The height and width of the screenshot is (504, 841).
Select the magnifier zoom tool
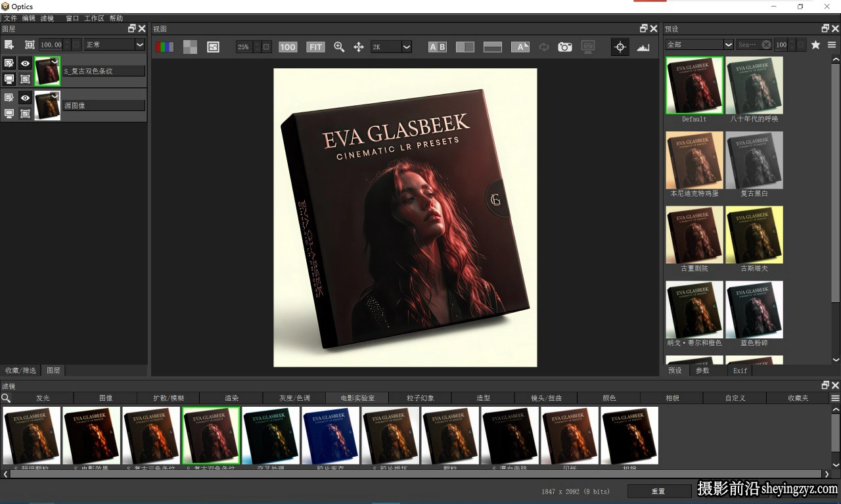339,47
